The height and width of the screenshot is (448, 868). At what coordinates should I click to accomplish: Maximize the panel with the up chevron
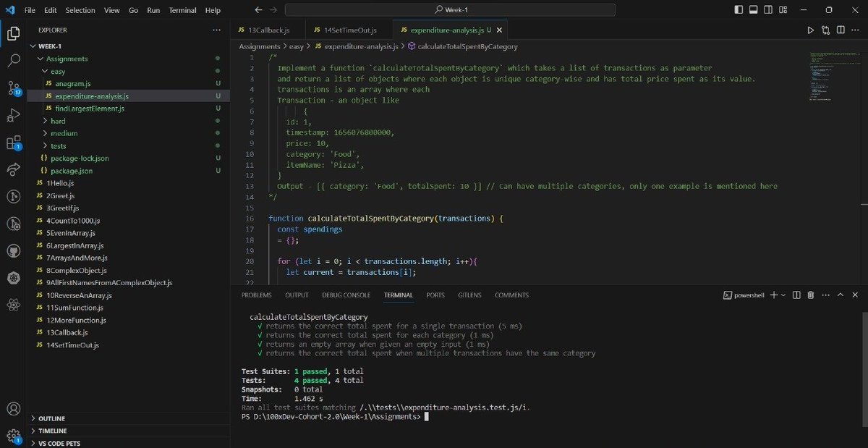tap(841, 295)
